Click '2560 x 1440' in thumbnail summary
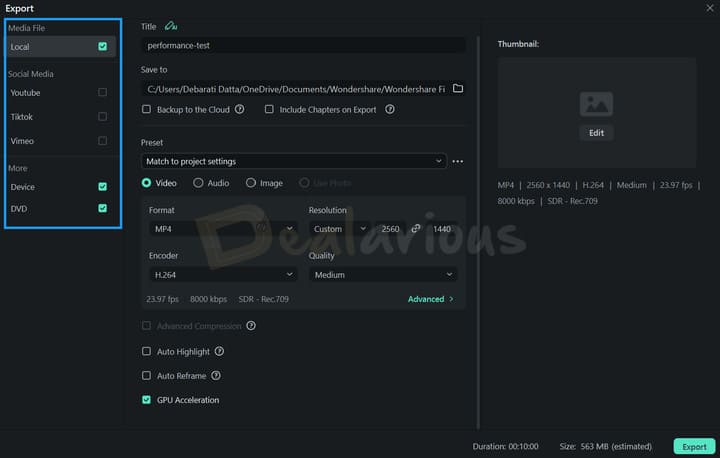 pyautogui.click(x=548, y=185)
